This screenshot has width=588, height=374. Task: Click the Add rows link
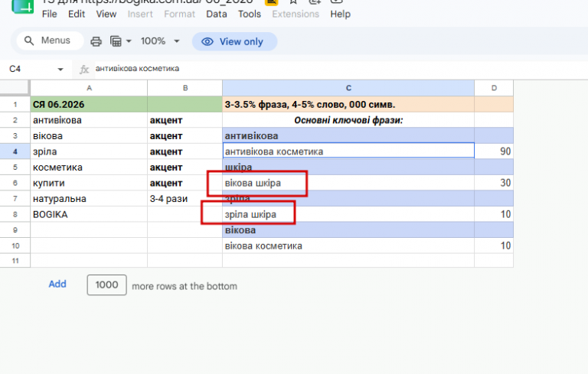click(57, 284)
